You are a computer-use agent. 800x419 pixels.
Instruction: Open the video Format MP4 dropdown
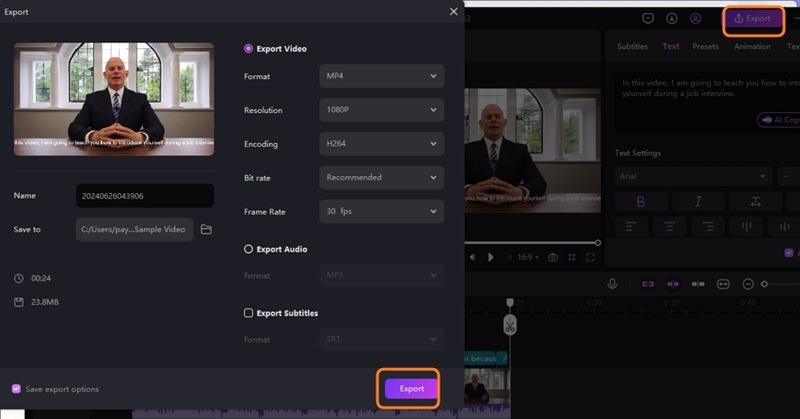382,76
